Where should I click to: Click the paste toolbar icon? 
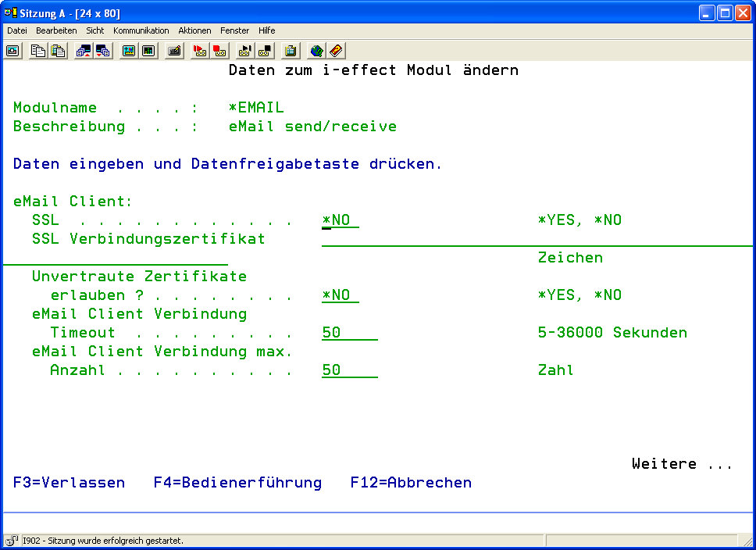(58, 51)
